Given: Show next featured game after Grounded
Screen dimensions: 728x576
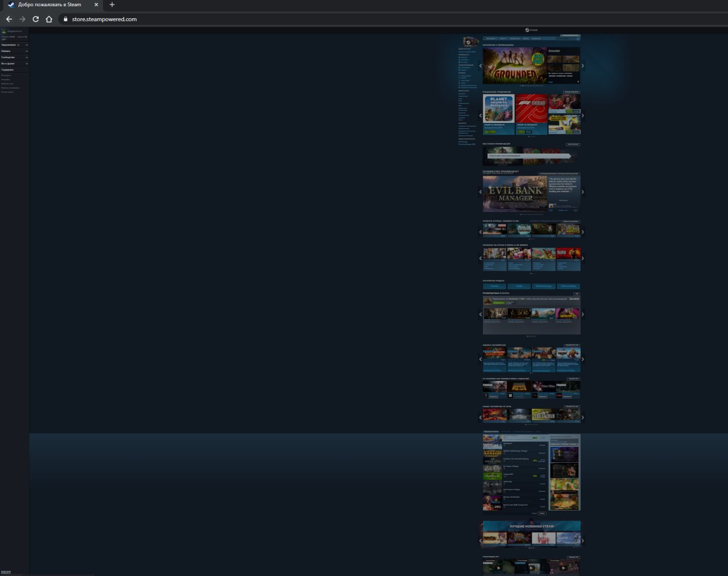Looking at the screenshot, I should tap(583, 66).
